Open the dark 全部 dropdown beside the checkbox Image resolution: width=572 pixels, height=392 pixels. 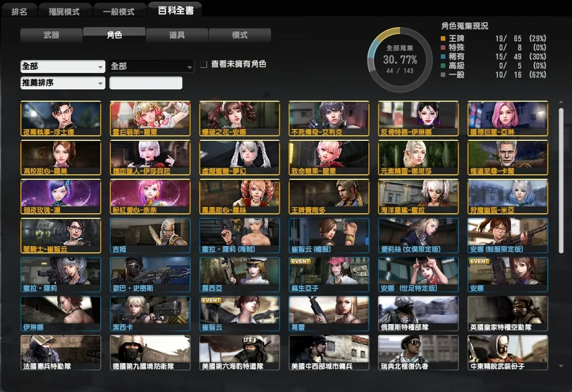pos(151,66)
